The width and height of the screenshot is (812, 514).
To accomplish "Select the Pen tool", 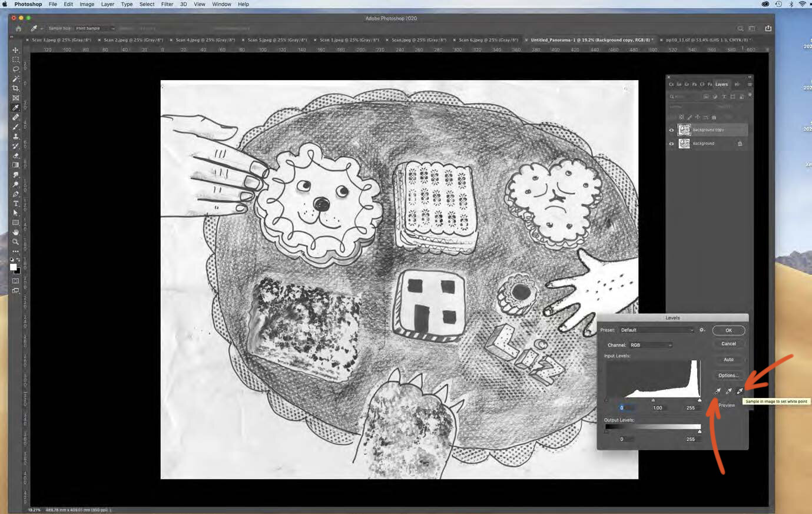I will pos(16,194).
